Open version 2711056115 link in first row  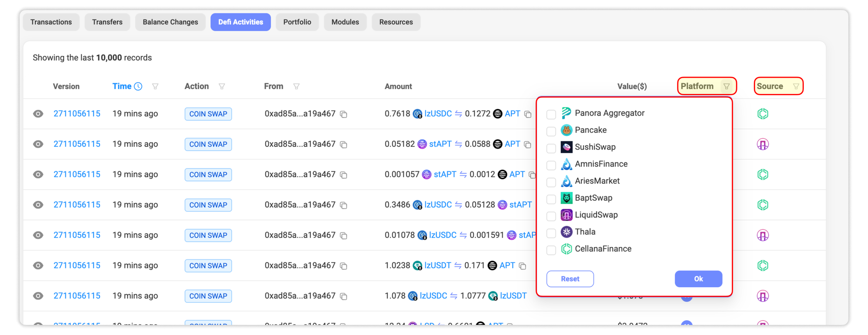pyautogui.click(x=77, y=114)
